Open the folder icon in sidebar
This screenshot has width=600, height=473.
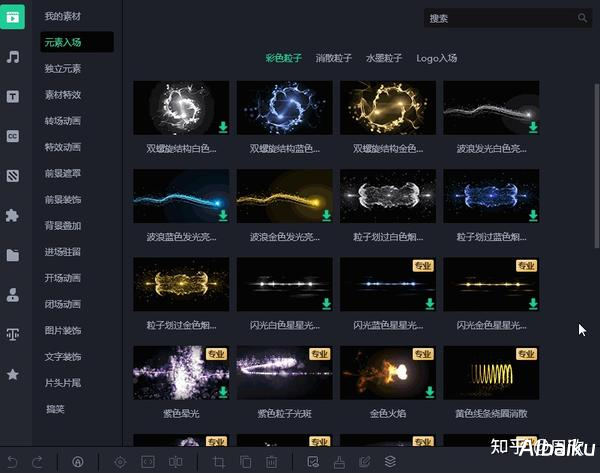[x=13, y=255]
